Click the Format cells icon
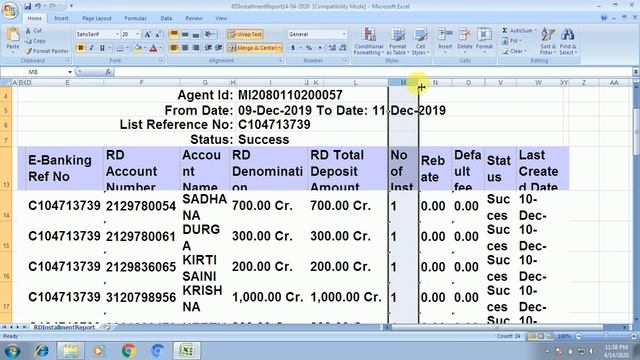The width and height of the screenshot is (640, 360). coord(484,35)
